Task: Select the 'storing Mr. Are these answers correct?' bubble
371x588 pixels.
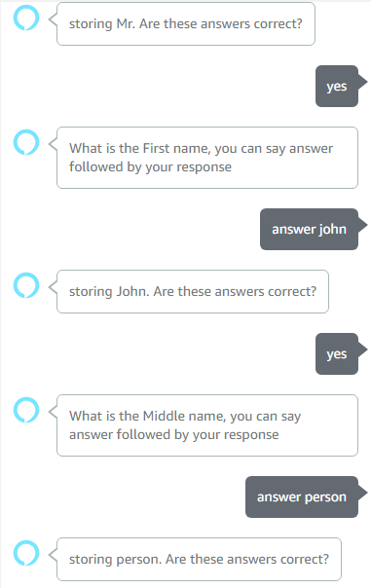Action: coord(186,24)
